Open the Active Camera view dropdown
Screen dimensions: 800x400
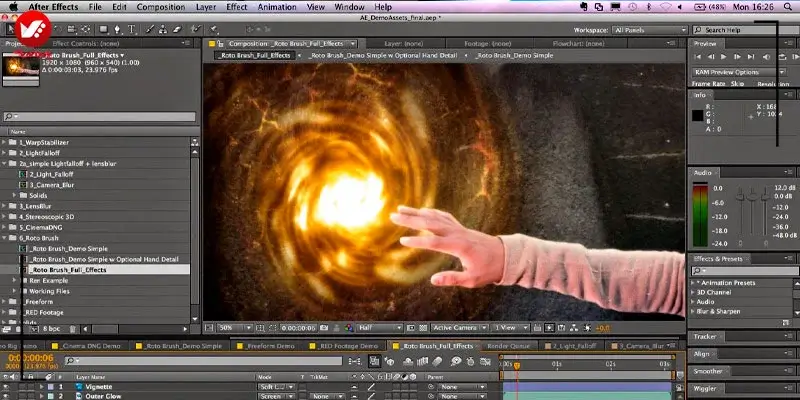pyautogui.click(x=460, y=328)
